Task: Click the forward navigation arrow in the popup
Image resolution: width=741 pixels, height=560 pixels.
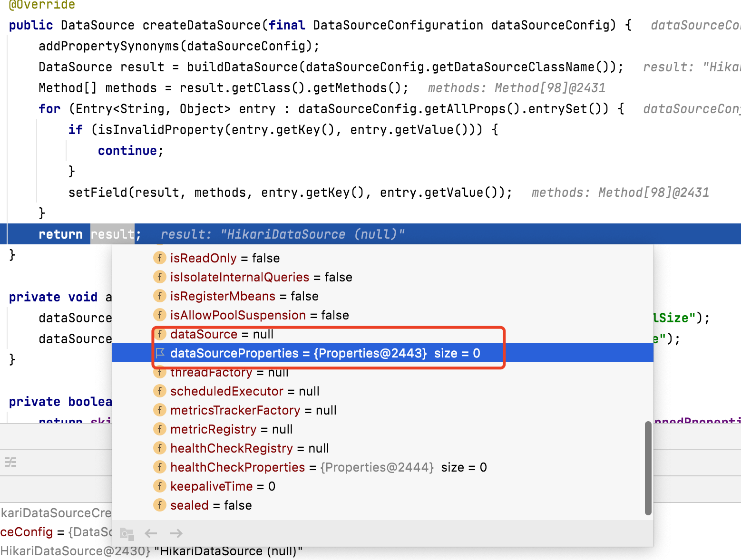Action: (176, 533)
